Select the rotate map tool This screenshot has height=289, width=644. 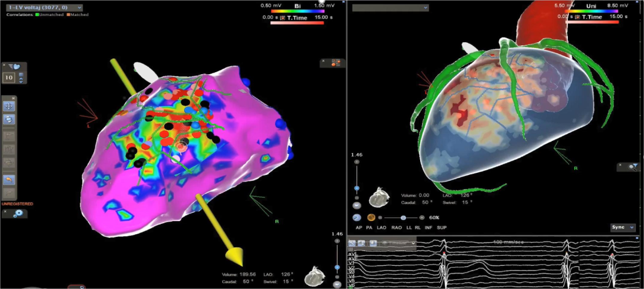[x=9, y=119]
